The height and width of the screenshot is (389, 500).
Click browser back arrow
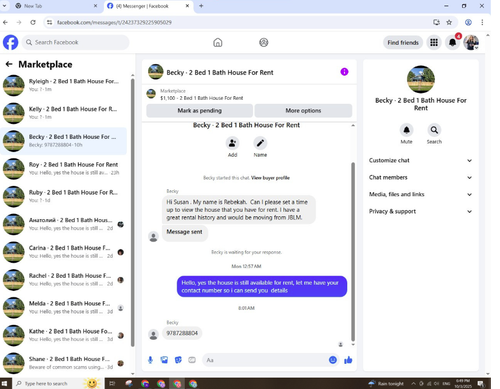tap(5, 22)
